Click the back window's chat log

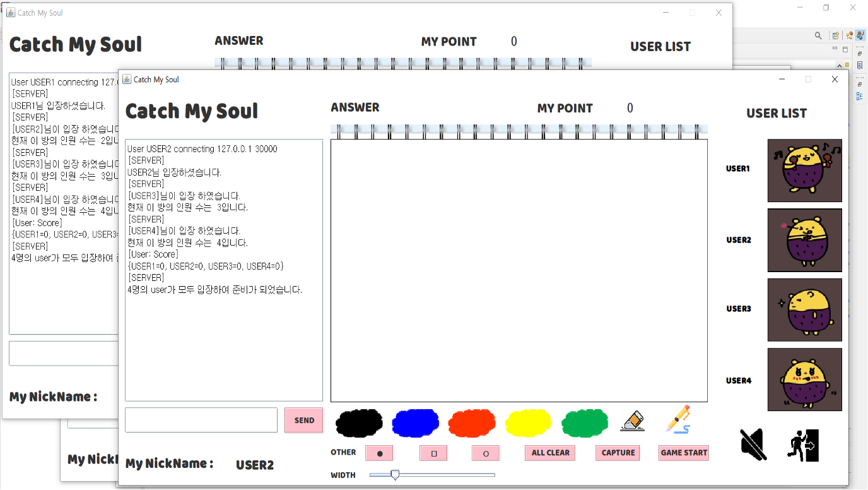click(63, 203)
